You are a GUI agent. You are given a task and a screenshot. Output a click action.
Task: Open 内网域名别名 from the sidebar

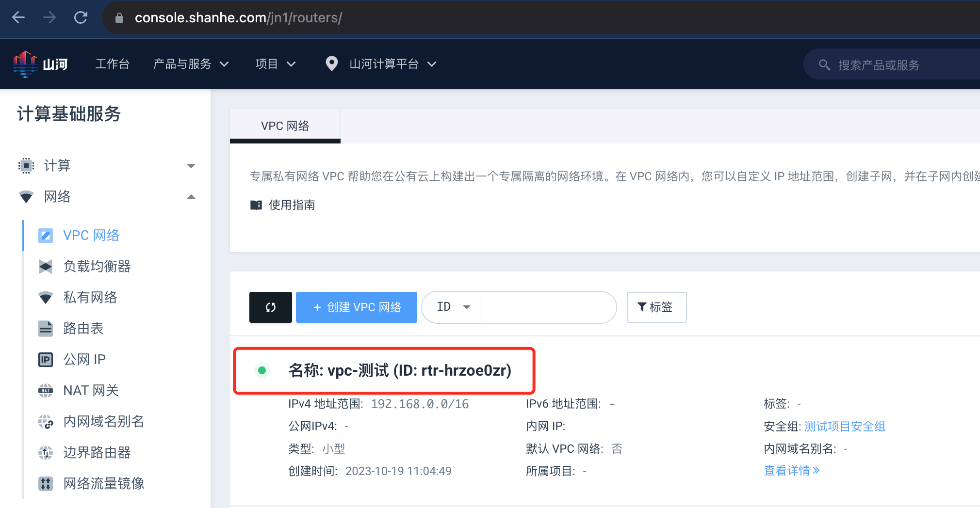pyautogui.click(x=104, y=422)
